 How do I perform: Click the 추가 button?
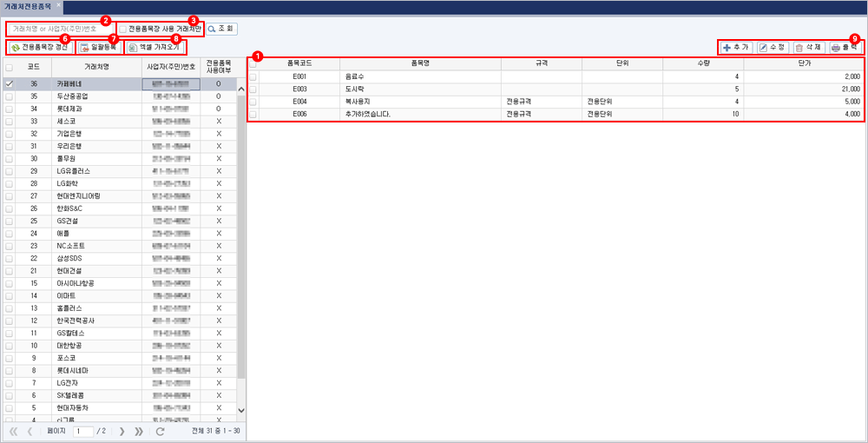(736, 48)
